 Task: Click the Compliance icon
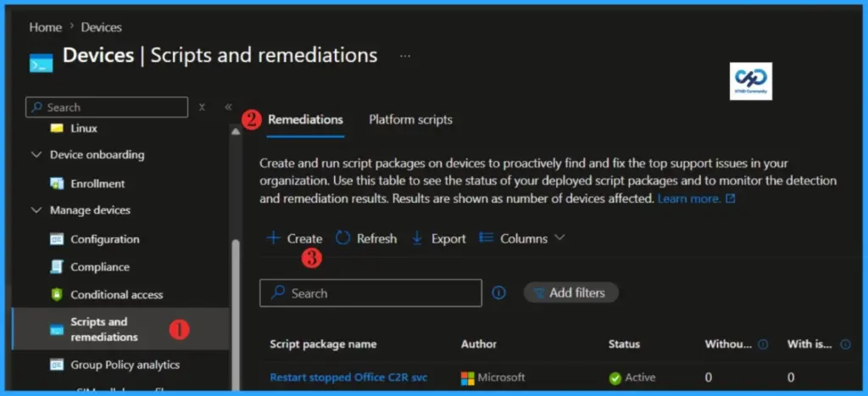coord(57,267)
